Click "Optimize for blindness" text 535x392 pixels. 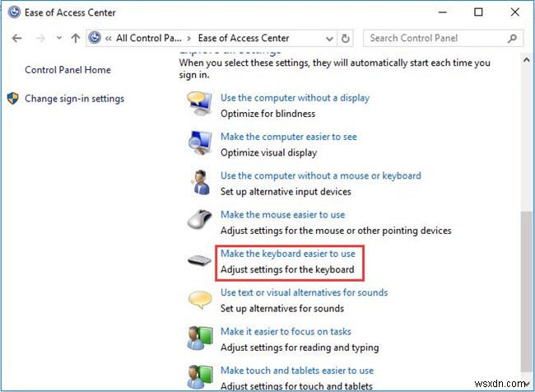267,114
